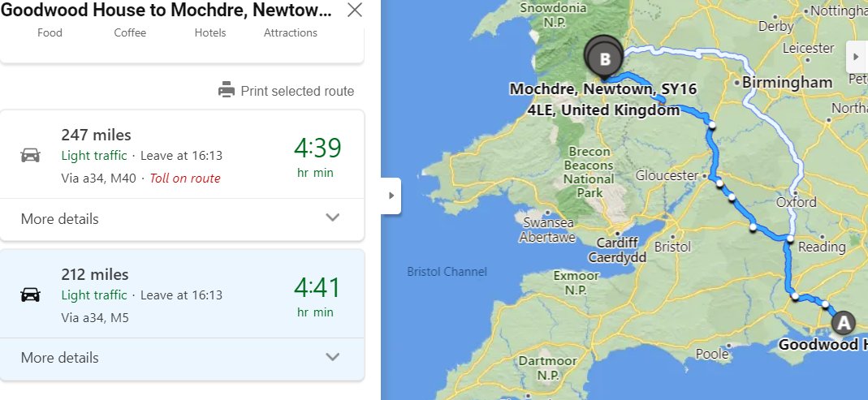This screenshot has width=868, height=400.
Task: Choose the 4:39 route via a34, M40
Action: pos(182,154)
